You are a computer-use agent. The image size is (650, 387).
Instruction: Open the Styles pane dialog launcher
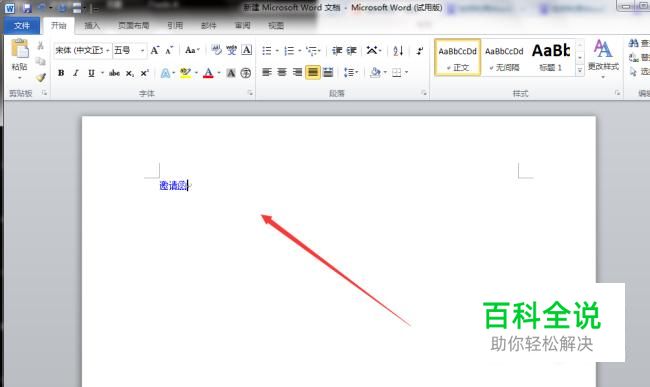tap(617, 93)
